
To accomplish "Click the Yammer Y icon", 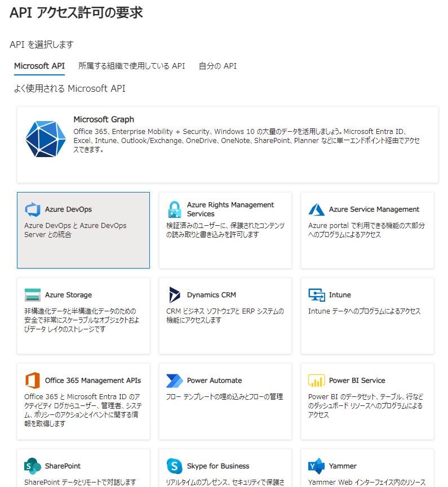I will [x=317, y=466].
